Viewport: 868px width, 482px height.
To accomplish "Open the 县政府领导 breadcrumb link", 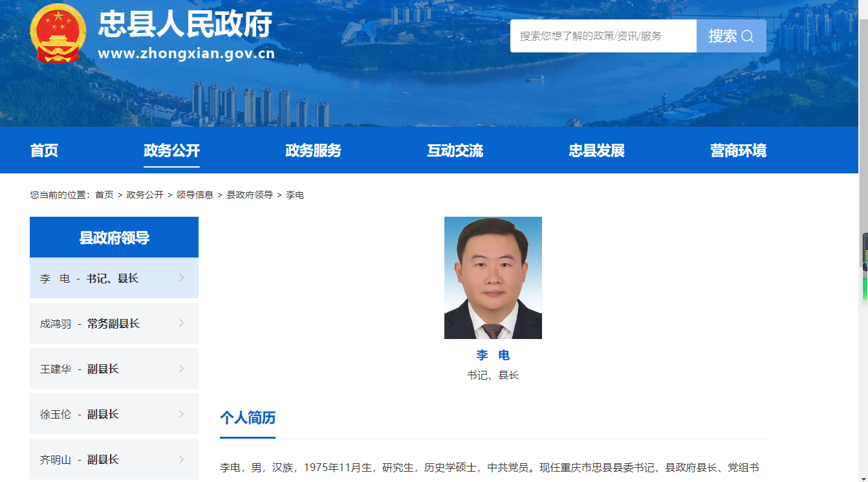I will (250, 193).
